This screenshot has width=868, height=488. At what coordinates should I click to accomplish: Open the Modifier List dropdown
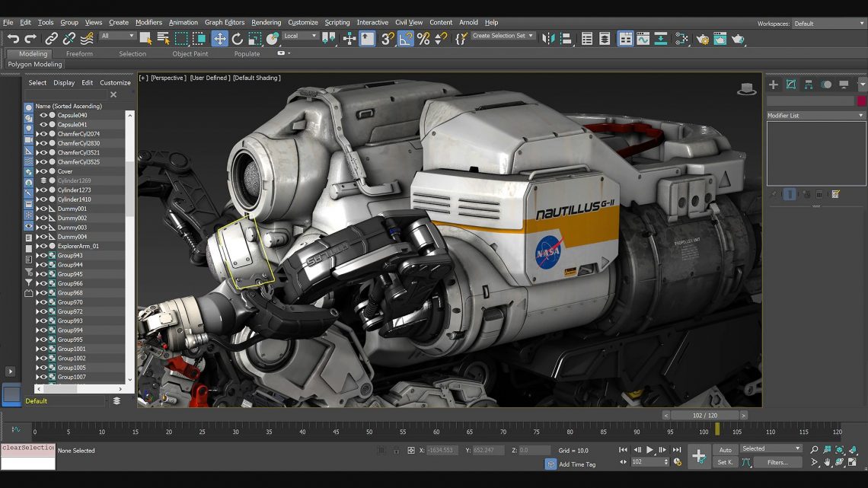[x=815, y=116]
